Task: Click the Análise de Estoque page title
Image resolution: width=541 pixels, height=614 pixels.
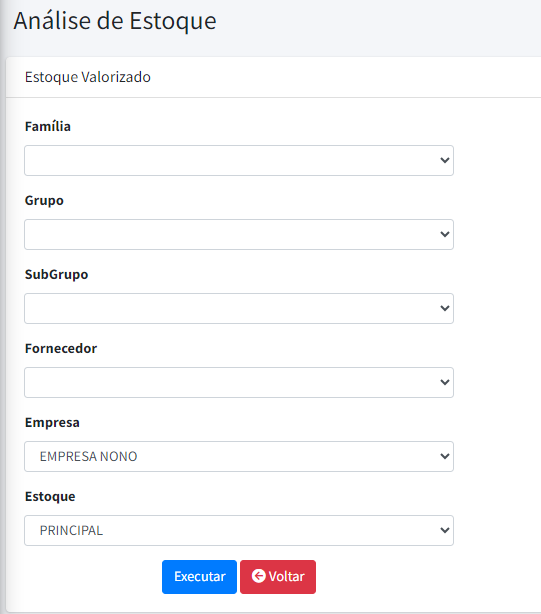Action: (x=115, y=21)
